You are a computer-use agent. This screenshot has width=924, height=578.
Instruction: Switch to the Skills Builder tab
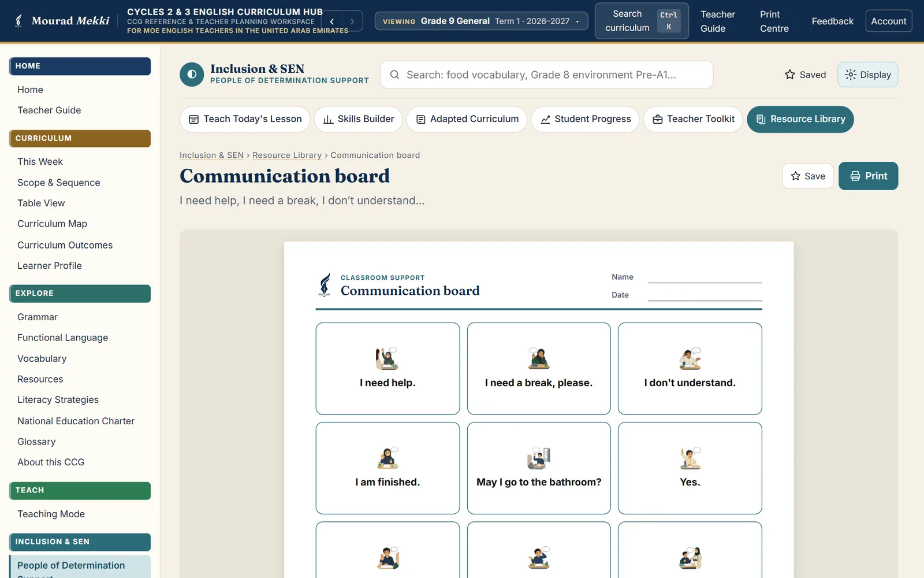[x=358, y=119]
